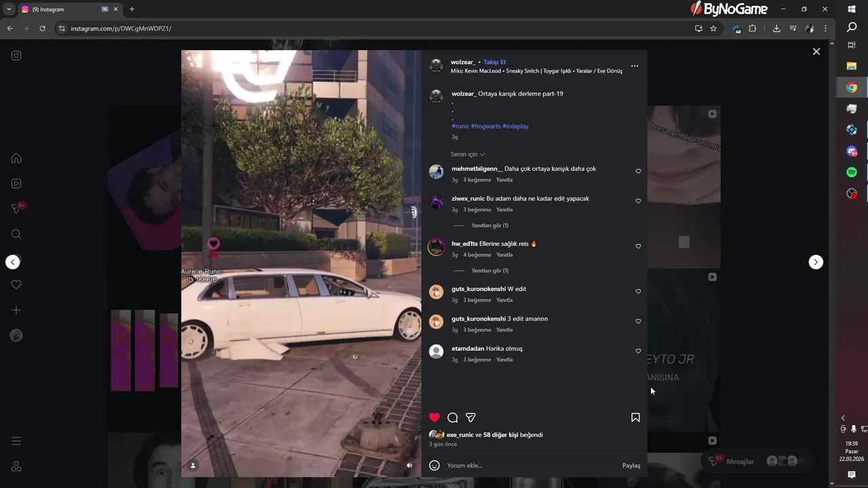868x488 pixels.
Task: Save post with bookmark icon
Action: 635,418
